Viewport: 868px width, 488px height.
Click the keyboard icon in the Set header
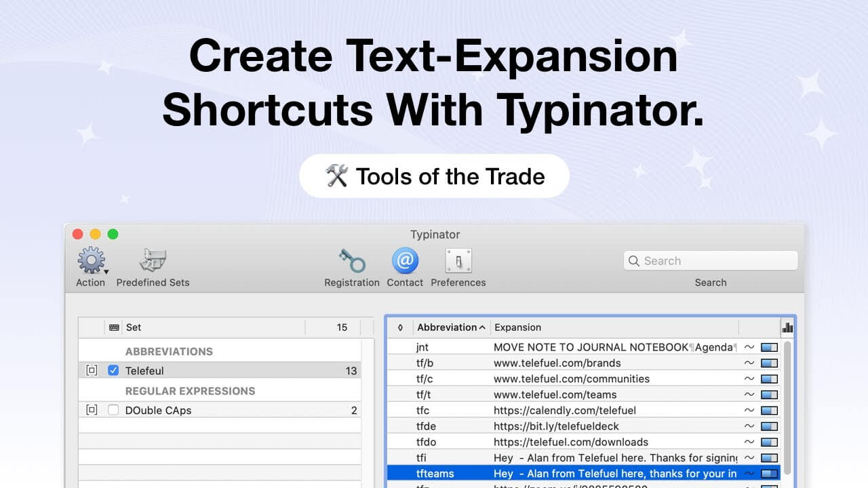coord(113,327)
